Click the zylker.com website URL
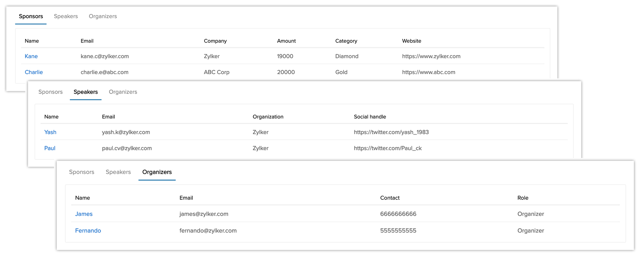The height and width of the screenshot is (257, 644). [x=431, y=56]
